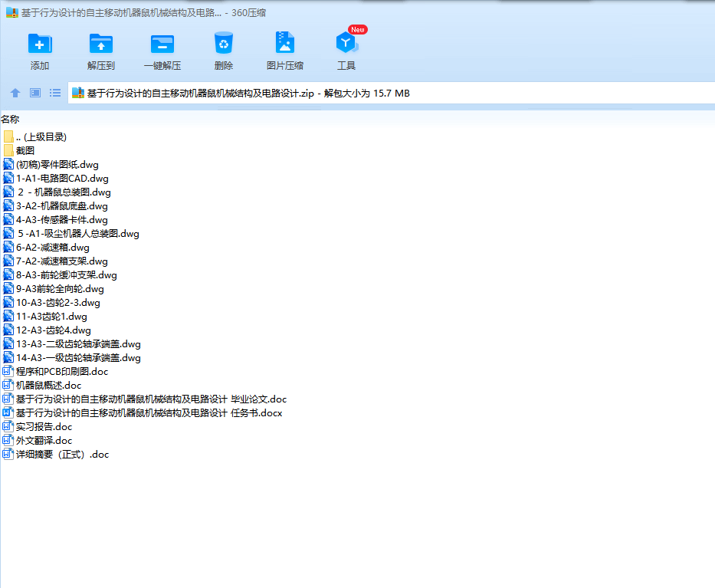Switch to thumbnail view mode icon
The image size is (715, 588).
[x=35, y=93]
